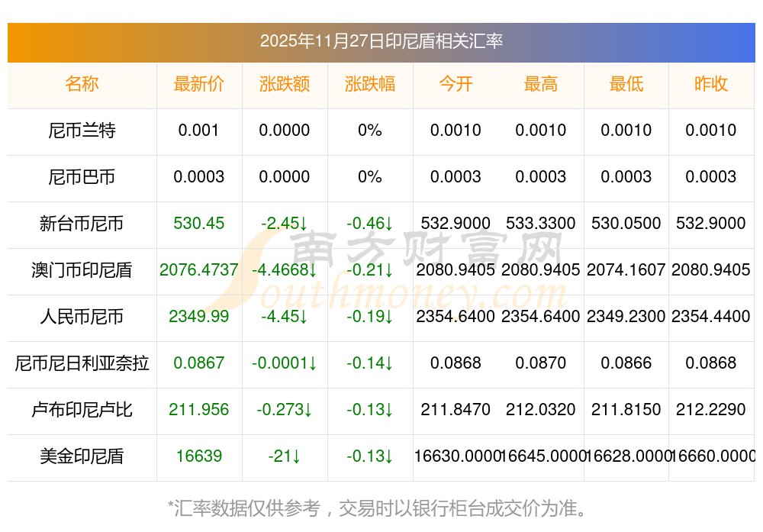Select the latest price 16639 cell

click(199, 456)
